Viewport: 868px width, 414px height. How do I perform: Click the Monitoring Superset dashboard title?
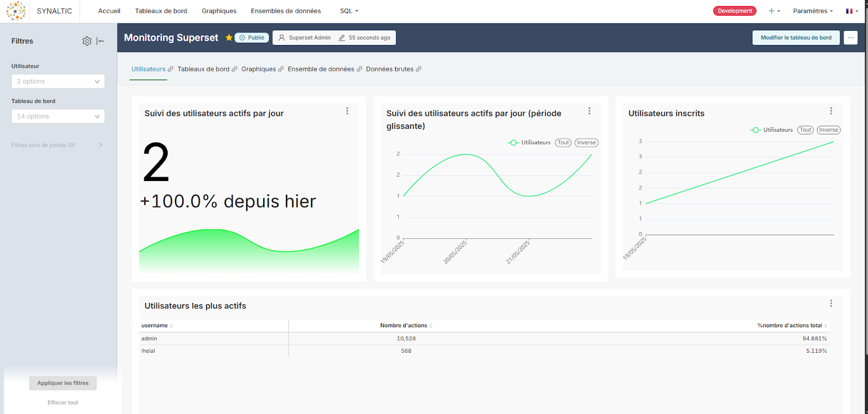pyautogui.click(x=171, y=37)
